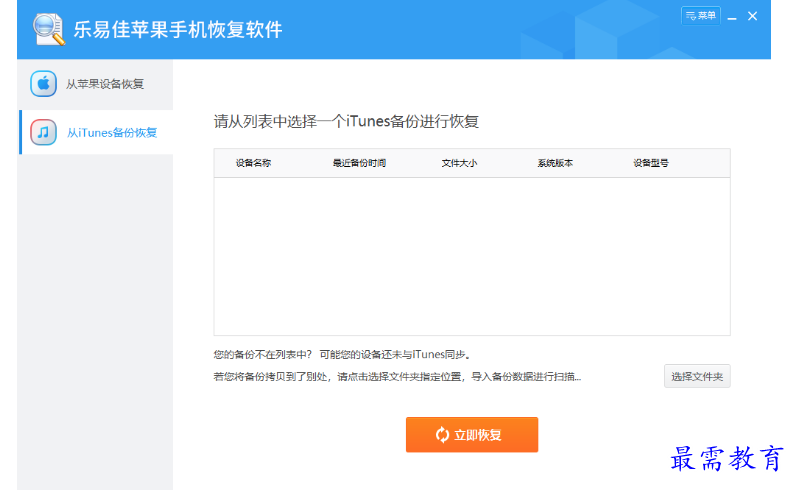Select 从iTunes备份恢复 tab
This screenshot has height=490, width=792.
click(96, 132)
